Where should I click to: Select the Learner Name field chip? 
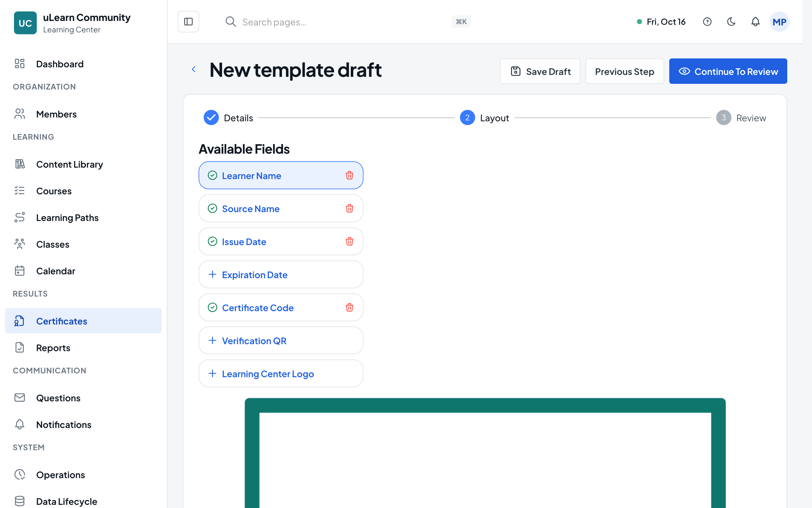coord(281,175)
